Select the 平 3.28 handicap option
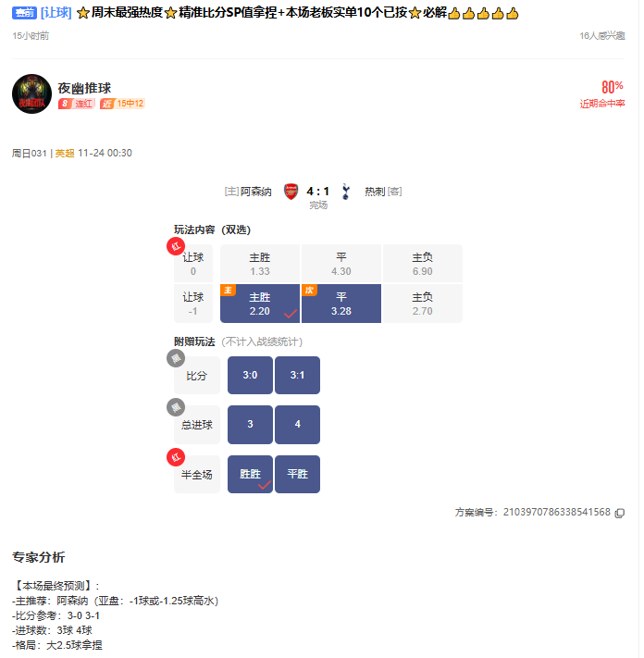The height and width of the screenshot is (658, 644). (x=341, y=304)
